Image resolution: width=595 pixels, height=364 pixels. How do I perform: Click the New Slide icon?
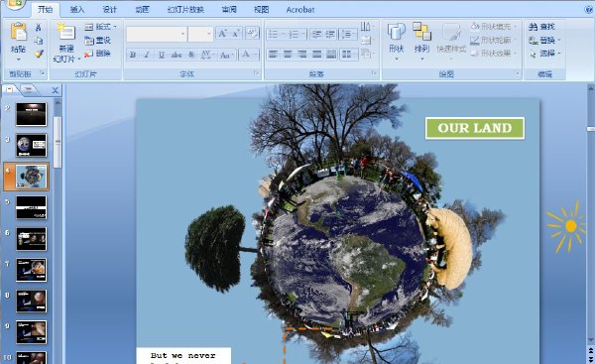pos(66,33)
